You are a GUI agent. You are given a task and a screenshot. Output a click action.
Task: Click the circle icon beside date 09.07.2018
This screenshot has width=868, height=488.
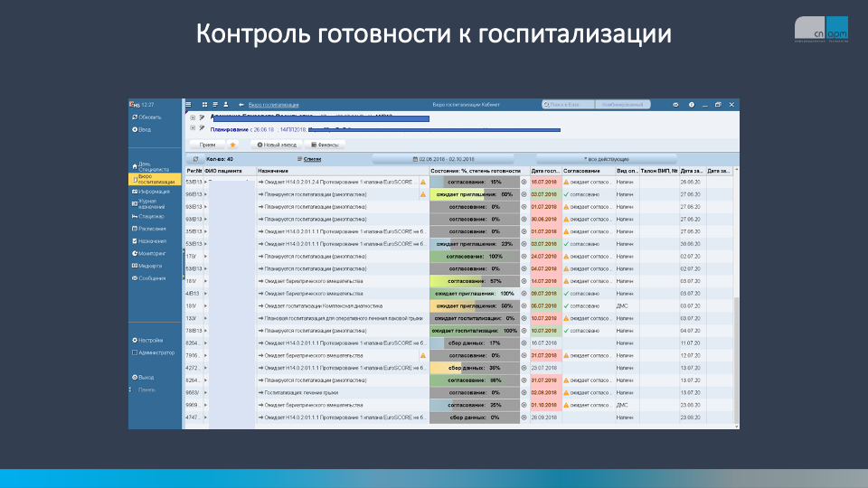[524, 293]
